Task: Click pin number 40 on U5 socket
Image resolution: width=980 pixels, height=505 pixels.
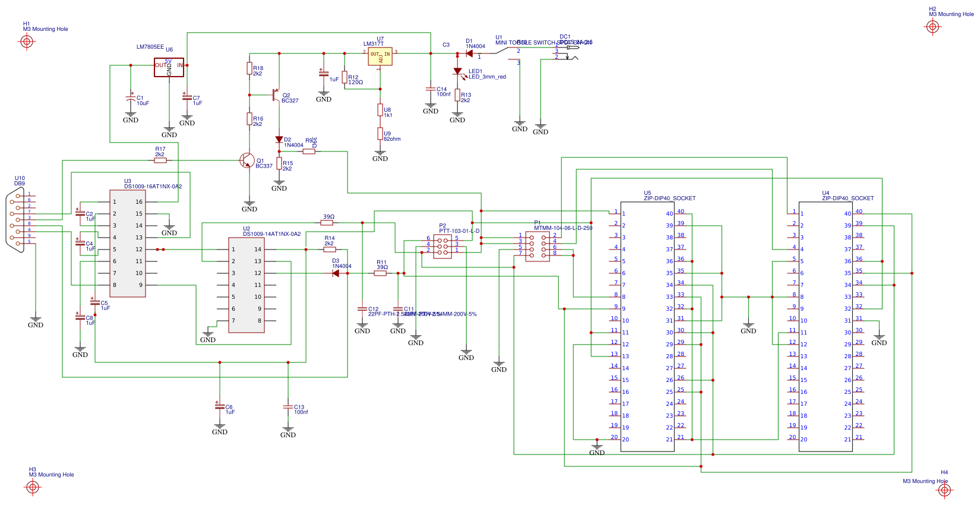Action: coord(681,212)
